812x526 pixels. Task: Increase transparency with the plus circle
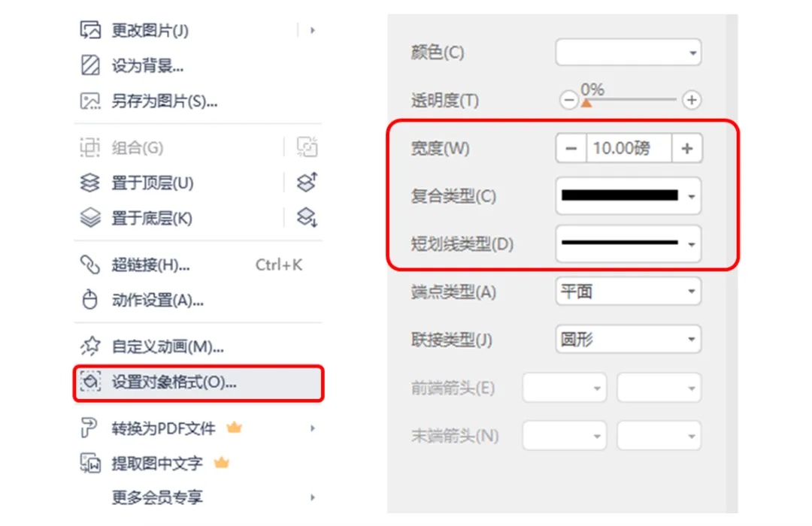coord(692,100)
